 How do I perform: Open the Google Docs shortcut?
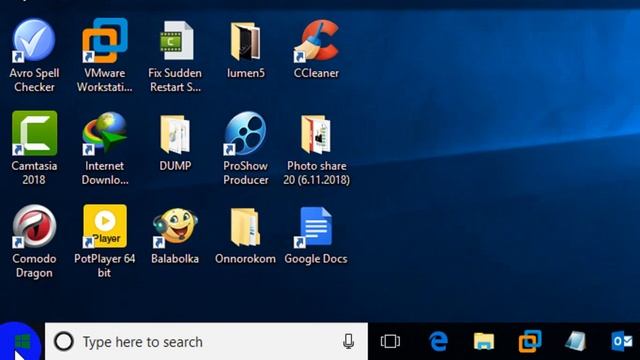click(x=316, y=227)
